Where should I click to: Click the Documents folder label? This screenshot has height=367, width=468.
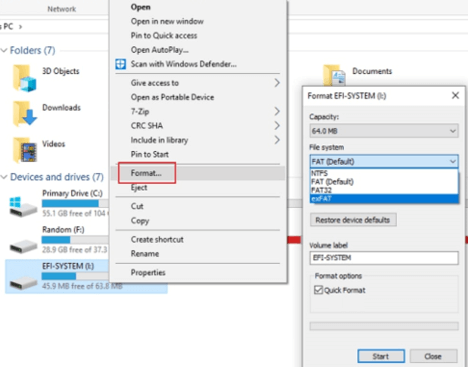372,71
